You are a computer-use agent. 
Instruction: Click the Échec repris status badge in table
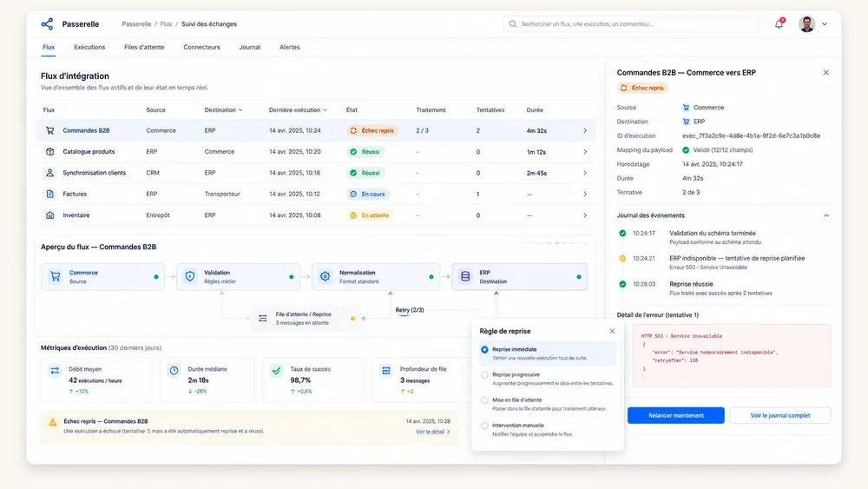[x=372, y=130]
